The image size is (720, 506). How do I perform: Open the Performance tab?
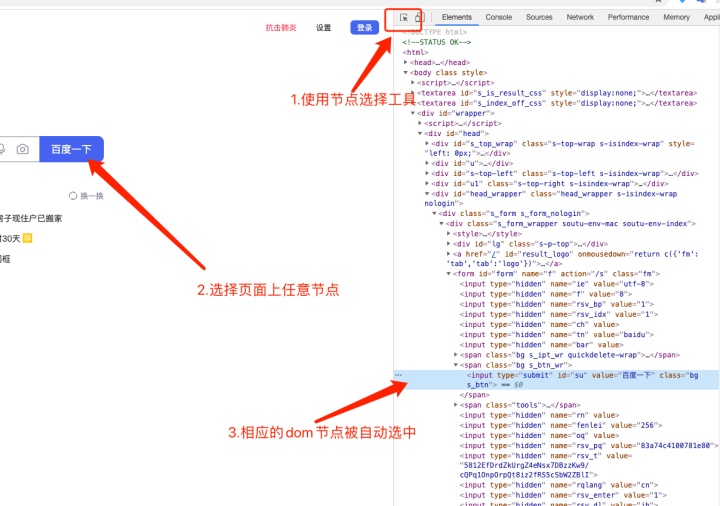(628, 17)
